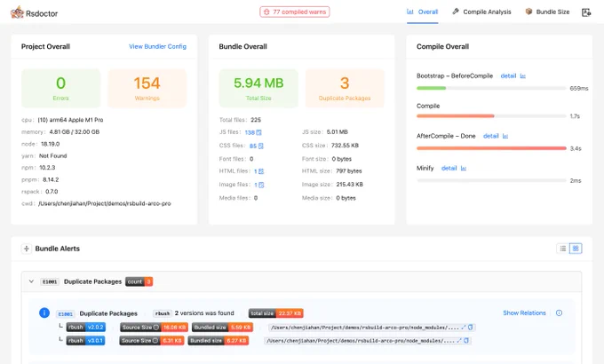Click chart icon beside Minify

tap(464, 169)
